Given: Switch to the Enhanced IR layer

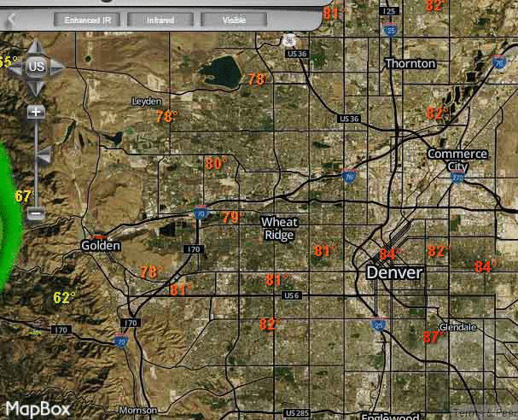Looking at the screenshot, I should tap(88, 19).
